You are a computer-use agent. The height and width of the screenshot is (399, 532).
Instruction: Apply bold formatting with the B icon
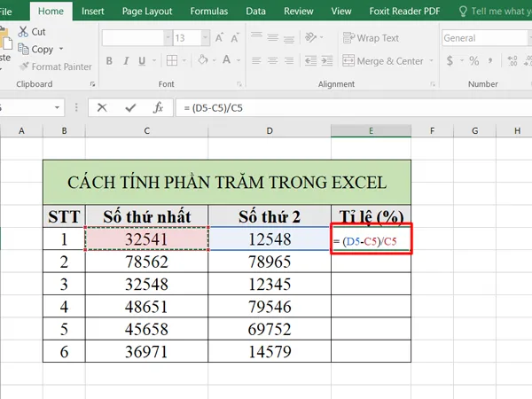click(x=110, y=61)
